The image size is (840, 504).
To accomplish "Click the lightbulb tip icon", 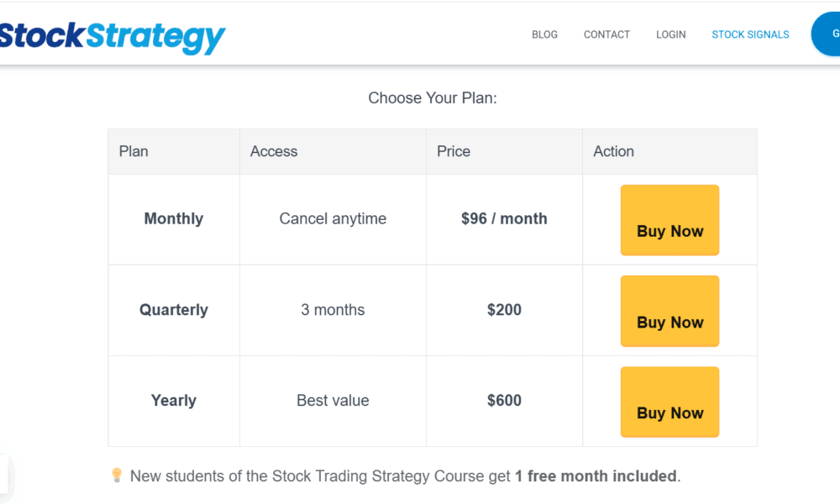I will pyautogui.click(x=117, y=475).
